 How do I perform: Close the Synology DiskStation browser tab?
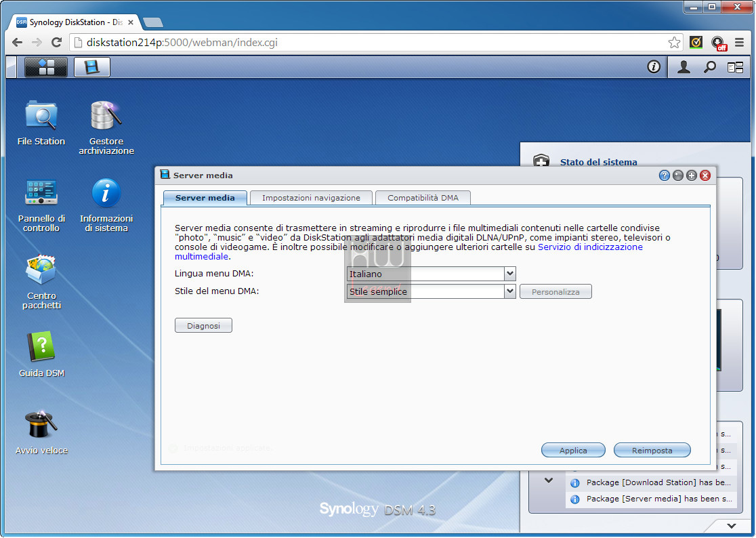pyautogui.click(x=131, y=22)
